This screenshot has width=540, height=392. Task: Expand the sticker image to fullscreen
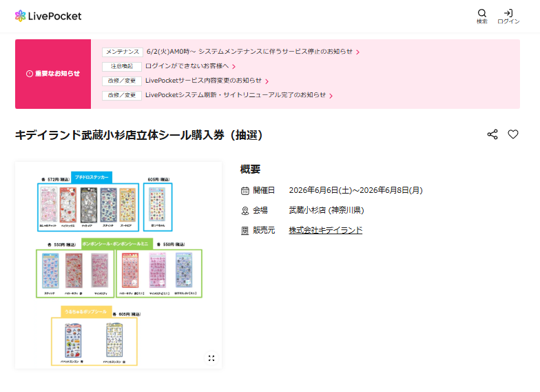click(x=211, y=358)
